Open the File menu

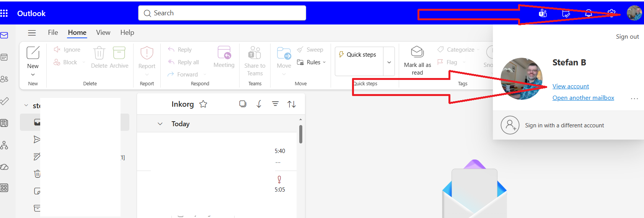[x=53, y=33]
